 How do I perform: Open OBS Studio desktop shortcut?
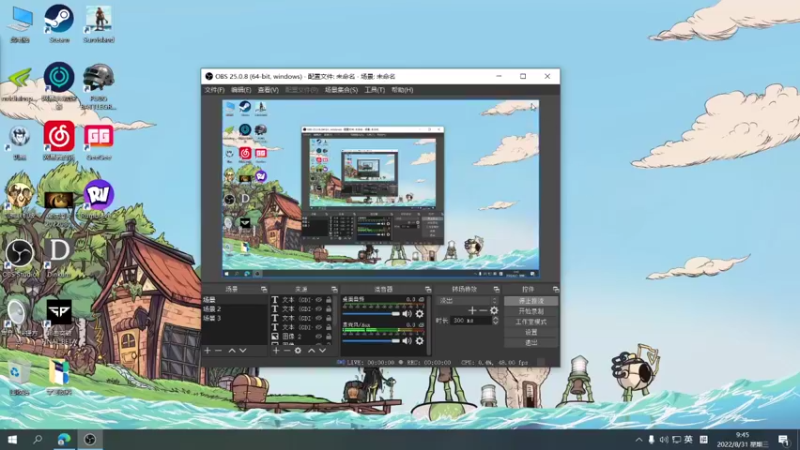[19, 258]
